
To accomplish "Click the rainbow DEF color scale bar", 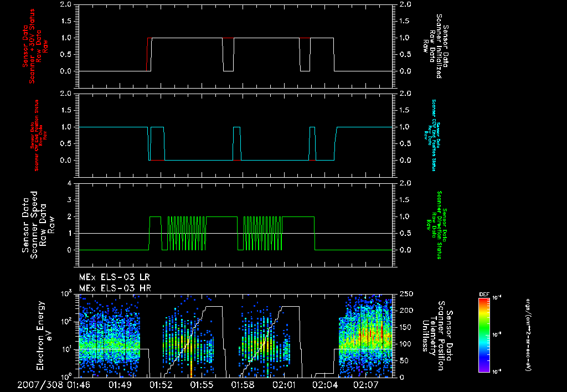I will [484, 335].
